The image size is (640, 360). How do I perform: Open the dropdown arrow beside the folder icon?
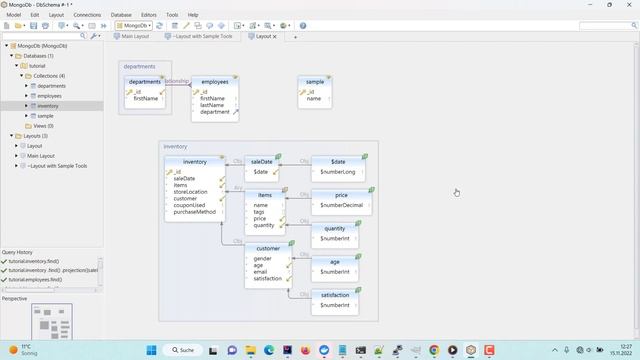tap(24, 26)
